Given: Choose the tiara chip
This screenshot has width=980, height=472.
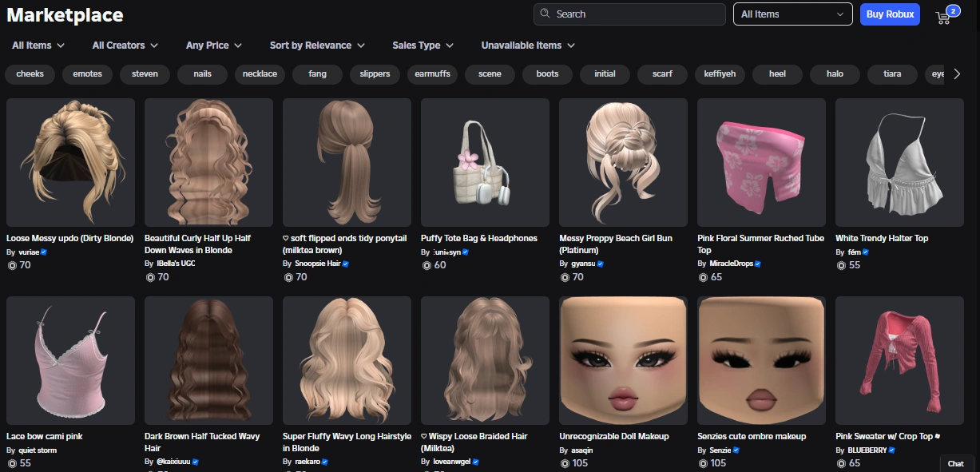Looking at the screenshot, I should 893,74.
